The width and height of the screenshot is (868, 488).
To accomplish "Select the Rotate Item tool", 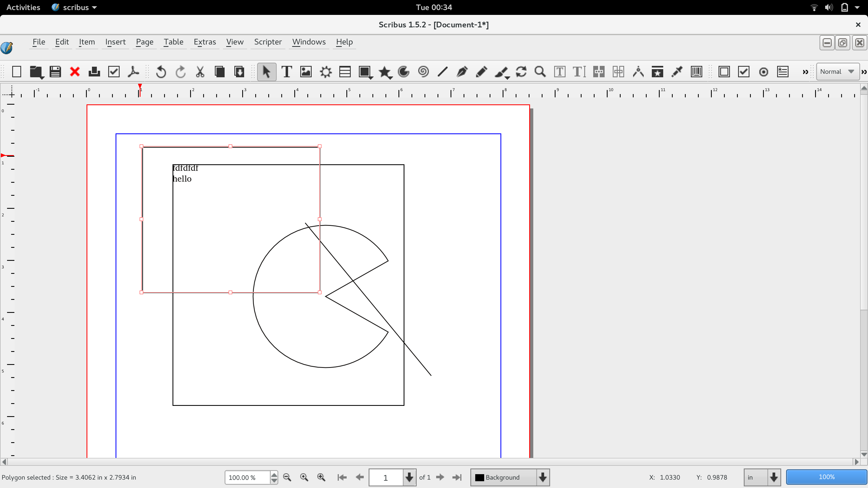I will coord(521,72).
